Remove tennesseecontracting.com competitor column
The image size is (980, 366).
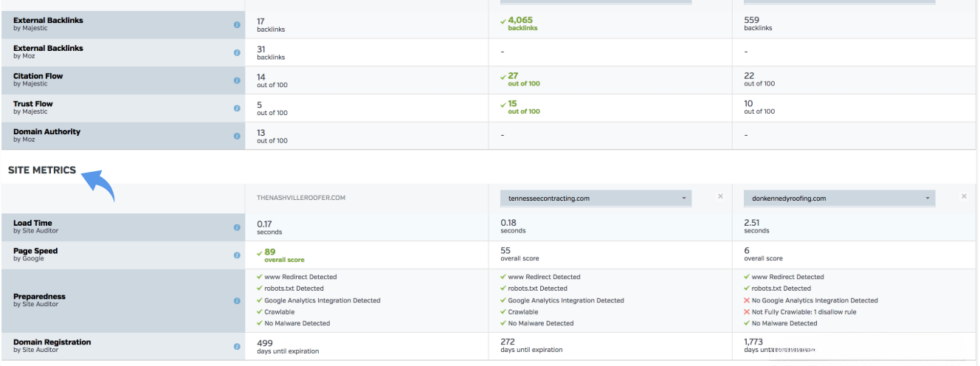(720, 197)
